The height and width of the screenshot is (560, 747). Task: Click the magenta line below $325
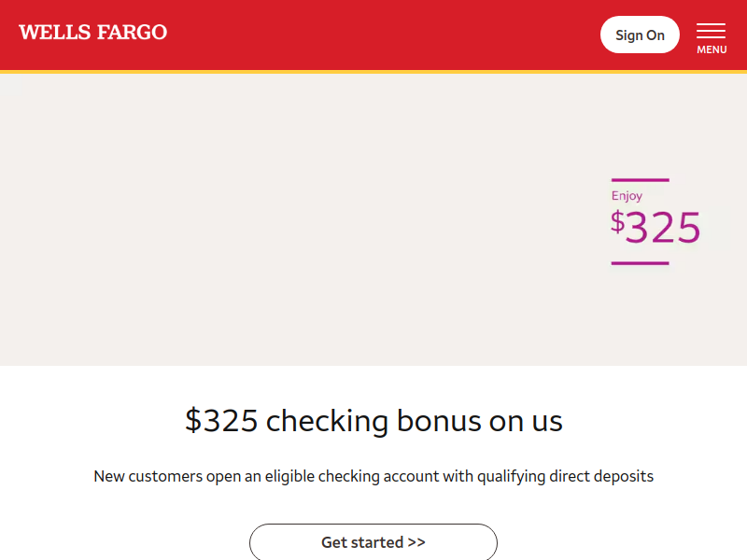[640, 263]
